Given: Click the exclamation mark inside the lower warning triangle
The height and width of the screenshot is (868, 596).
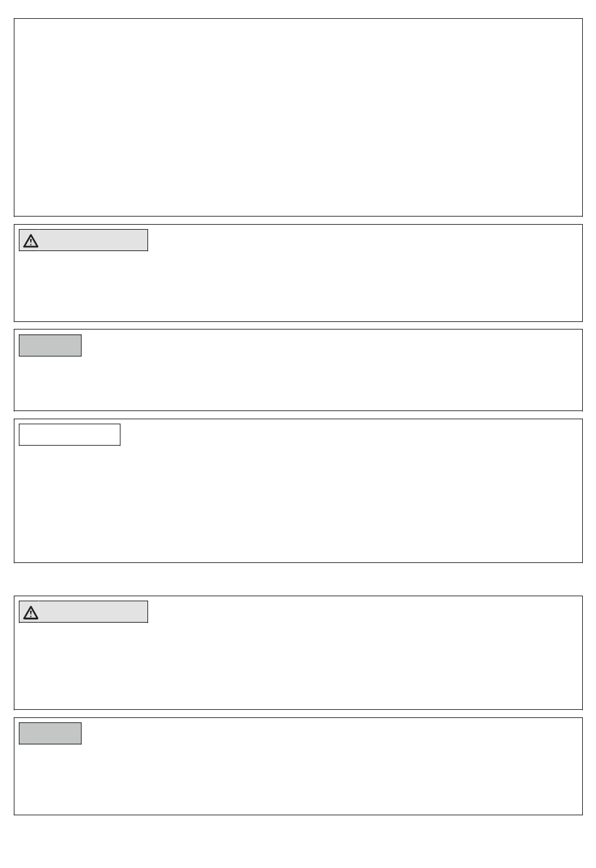Looking at the screenshot, I should coord(31,614).
